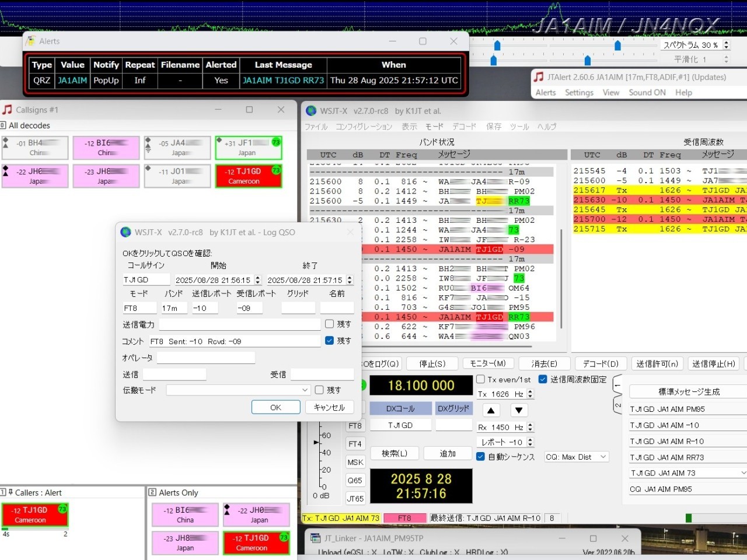Click the JTAlert music note icon
This screenshot has width=747, height=560.
pos(539,77)
